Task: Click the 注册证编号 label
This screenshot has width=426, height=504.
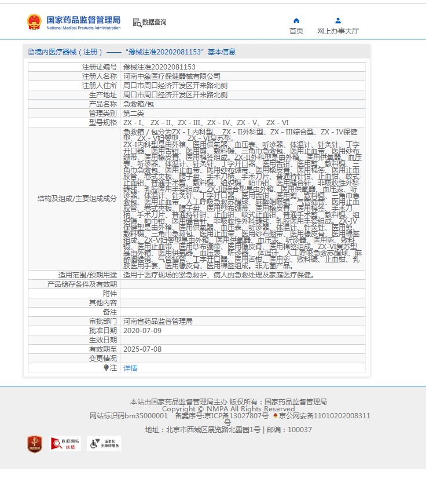Action: tap(100, 67)
